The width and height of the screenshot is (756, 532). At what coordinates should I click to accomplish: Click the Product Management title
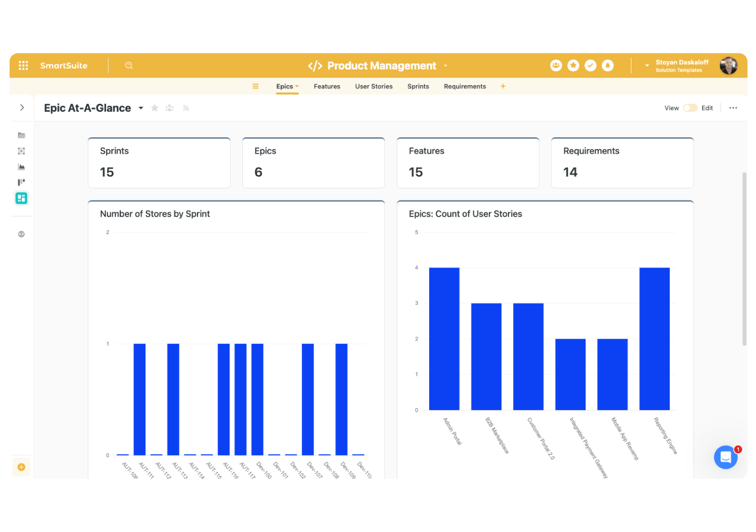[x=382, y=65]
